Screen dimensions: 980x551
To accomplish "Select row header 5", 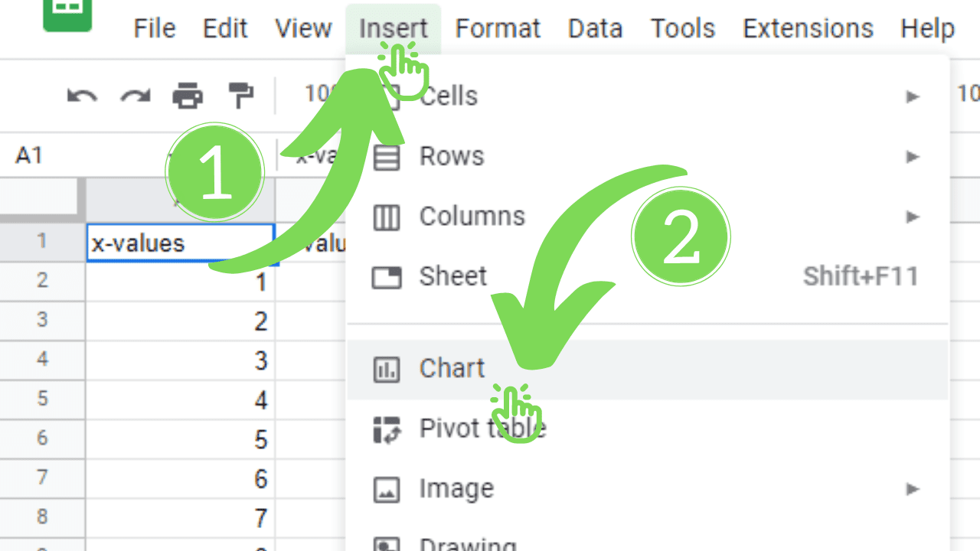I will 42,399.
